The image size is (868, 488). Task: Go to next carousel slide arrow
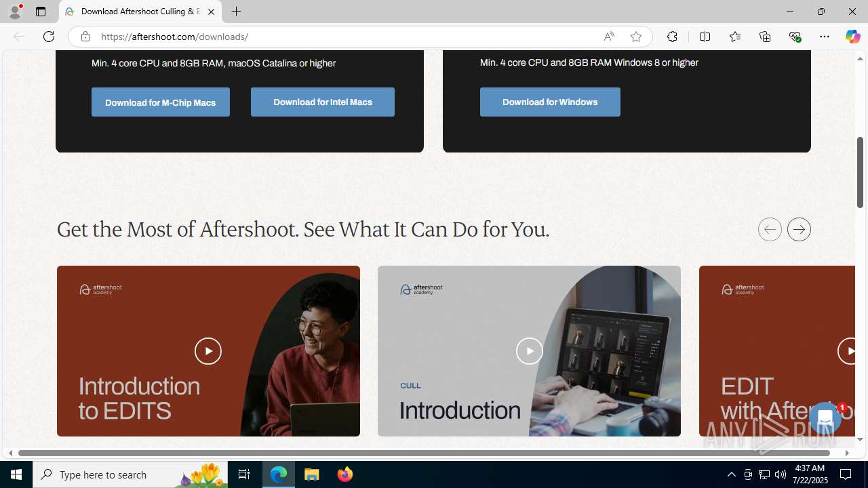coord(799,229)
